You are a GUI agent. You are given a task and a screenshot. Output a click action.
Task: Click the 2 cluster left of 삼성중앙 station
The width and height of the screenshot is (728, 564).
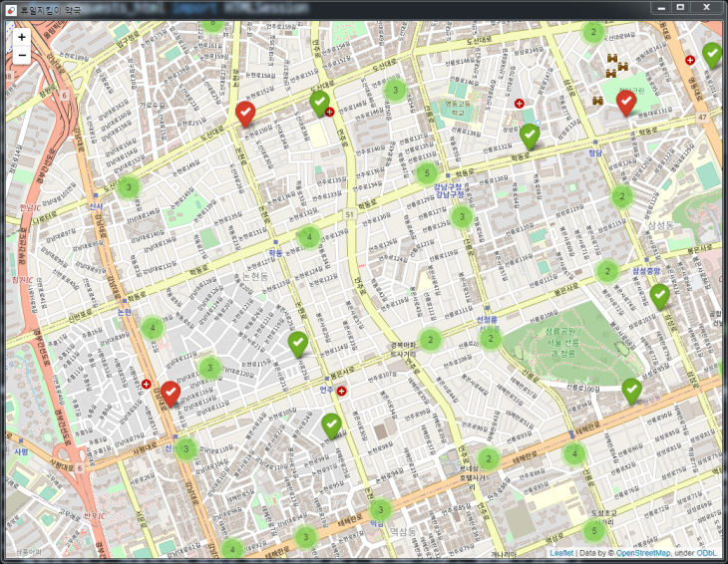tap(606, 271)
